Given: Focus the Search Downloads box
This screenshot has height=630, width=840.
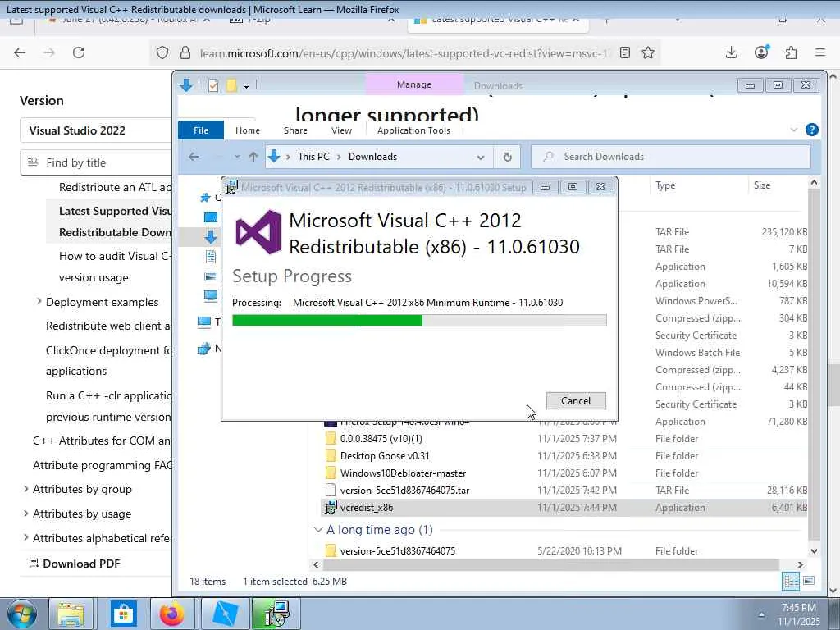Looking at the screenshot, I should (671, 157).
